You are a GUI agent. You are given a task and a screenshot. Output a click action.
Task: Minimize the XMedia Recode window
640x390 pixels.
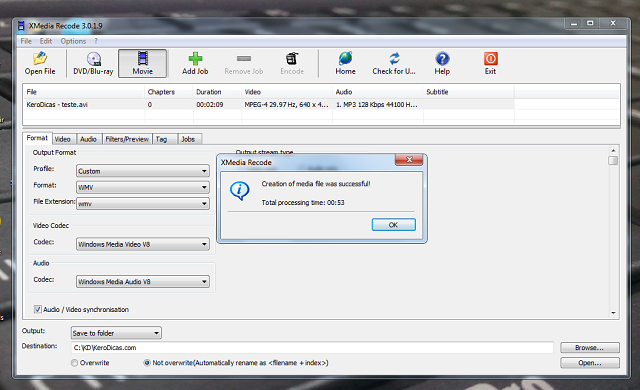tap(574, 24)
